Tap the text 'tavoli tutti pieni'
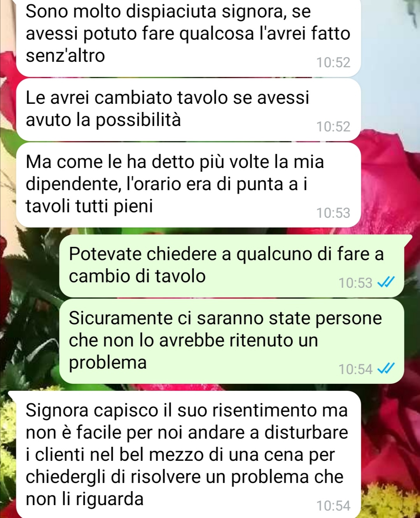Image resolution: width=420 pixels, height=518 pixels. 89,206
